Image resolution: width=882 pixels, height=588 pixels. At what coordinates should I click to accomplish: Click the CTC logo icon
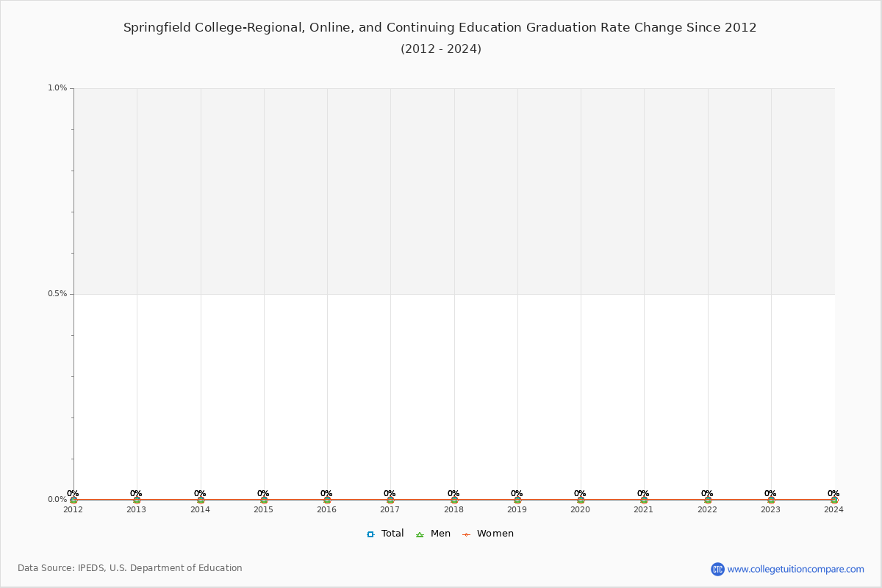point(717,569)
